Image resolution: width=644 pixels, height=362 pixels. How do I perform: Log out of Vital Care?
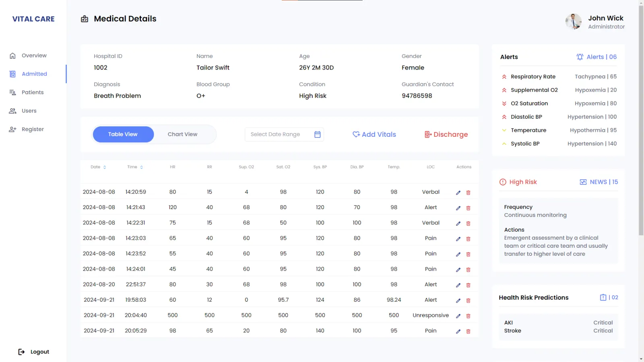(x=34, y=352)
